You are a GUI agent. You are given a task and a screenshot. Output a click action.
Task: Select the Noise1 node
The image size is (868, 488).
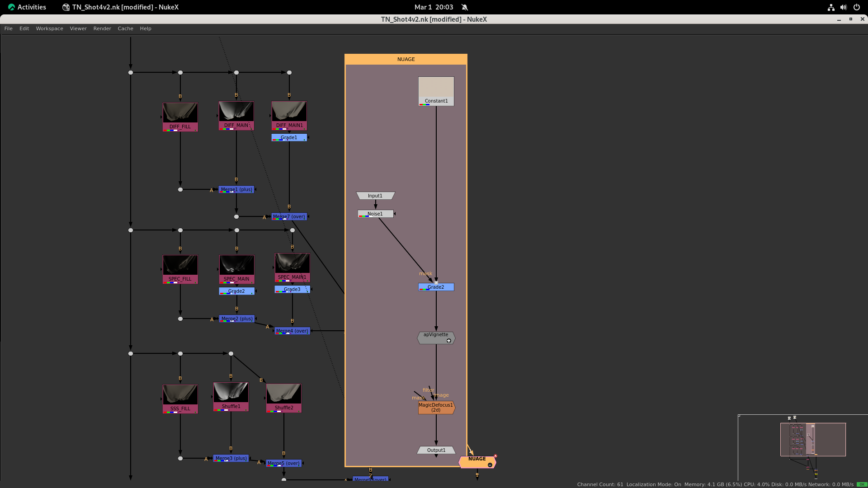(x=375, y=214)
